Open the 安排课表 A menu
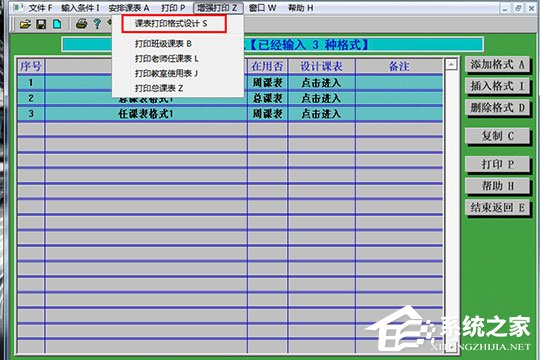 pos(129,8)
